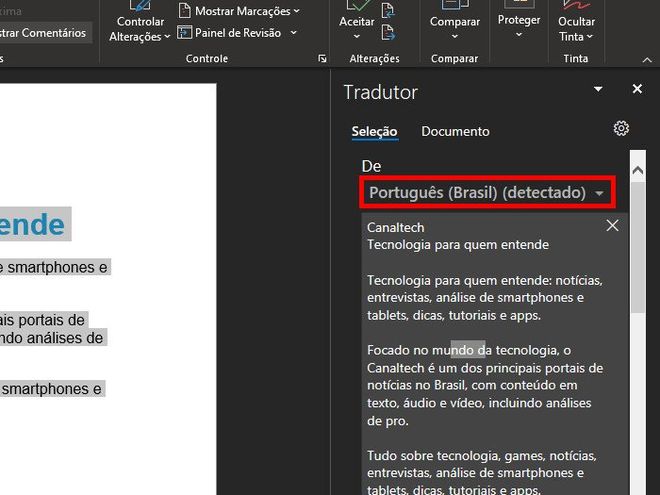Click the Comparar documents icon
This screenshot has width=660, height=495.
[x=455, y=5]
